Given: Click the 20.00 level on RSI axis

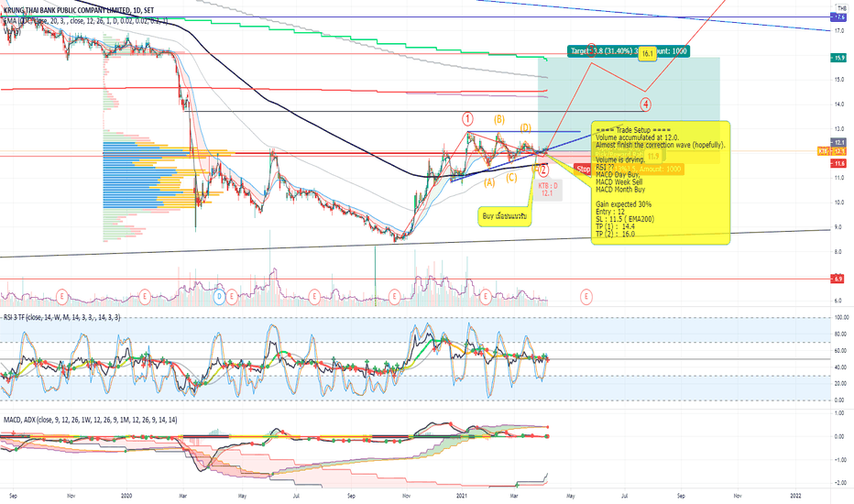Looking at the screenshot, I should click(841, 383).
